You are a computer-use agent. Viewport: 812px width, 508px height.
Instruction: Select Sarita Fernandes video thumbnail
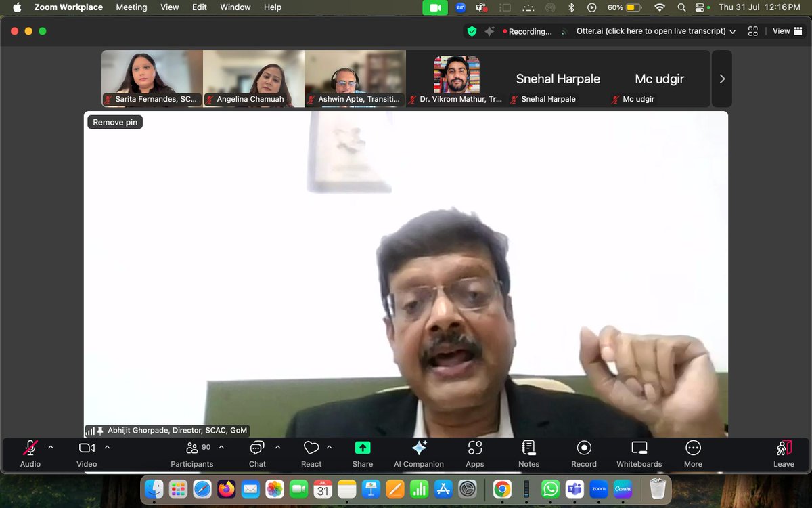pos(152,79)
